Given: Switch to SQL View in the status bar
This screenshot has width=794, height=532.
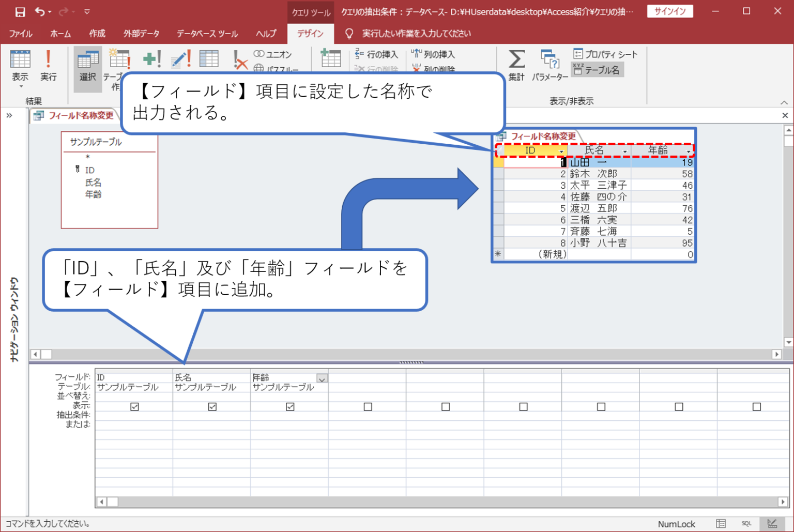Looking at the screenshot, I should point(746,524).
